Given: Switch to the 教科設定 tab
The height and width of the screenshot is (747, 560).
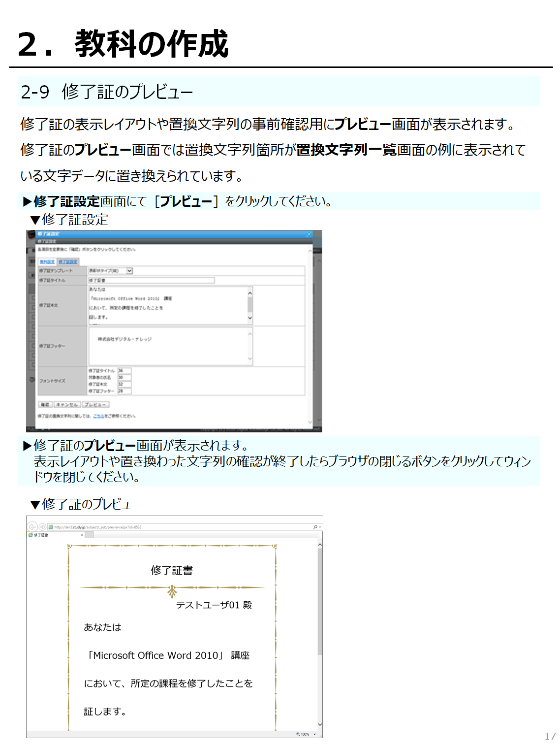Looking at the screenshot, I should [47, 261].
